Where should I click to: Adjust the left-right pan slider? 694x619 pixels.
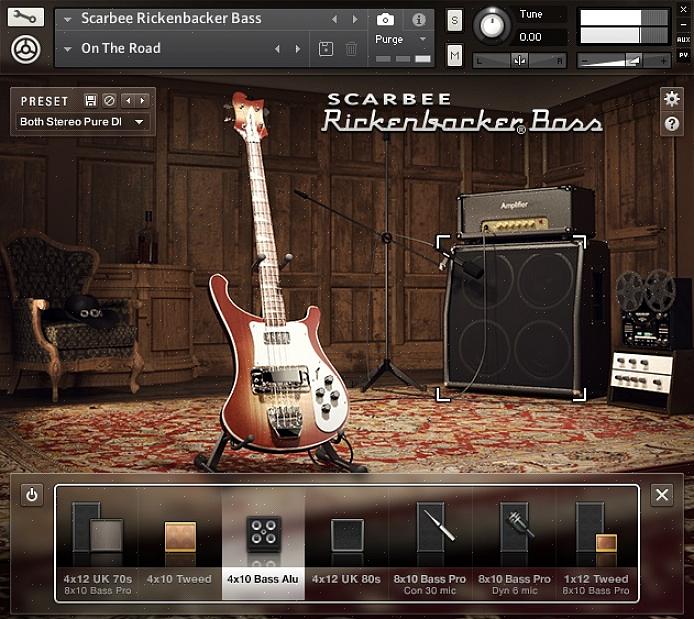[520, 60]
